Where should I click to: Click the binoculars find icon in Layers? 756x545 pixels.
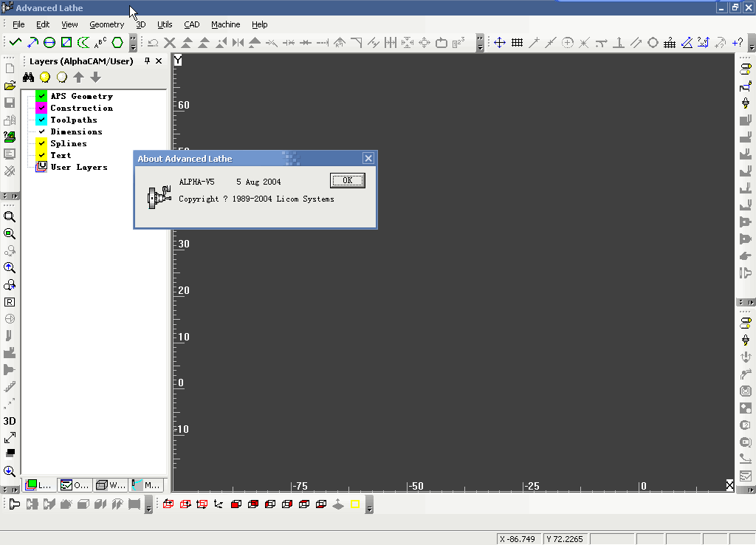(x=29, y=77)
